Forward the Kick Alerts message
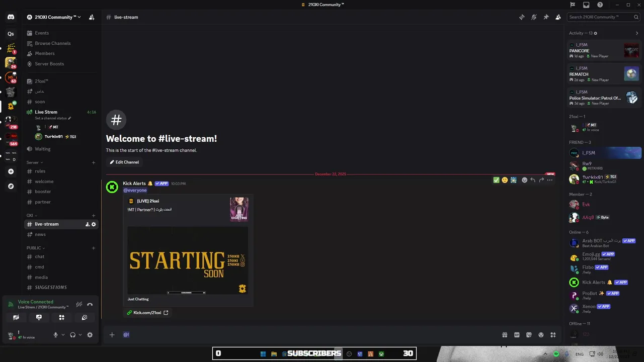This screenshot has width=644, height=362. click(541, 180)
